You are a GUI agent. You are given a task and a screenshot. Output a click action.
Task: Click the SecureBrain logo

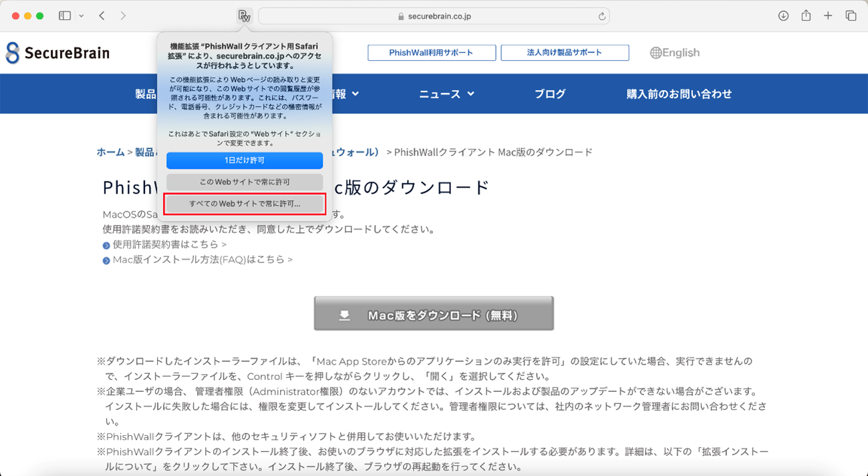[x=57, y=53]
